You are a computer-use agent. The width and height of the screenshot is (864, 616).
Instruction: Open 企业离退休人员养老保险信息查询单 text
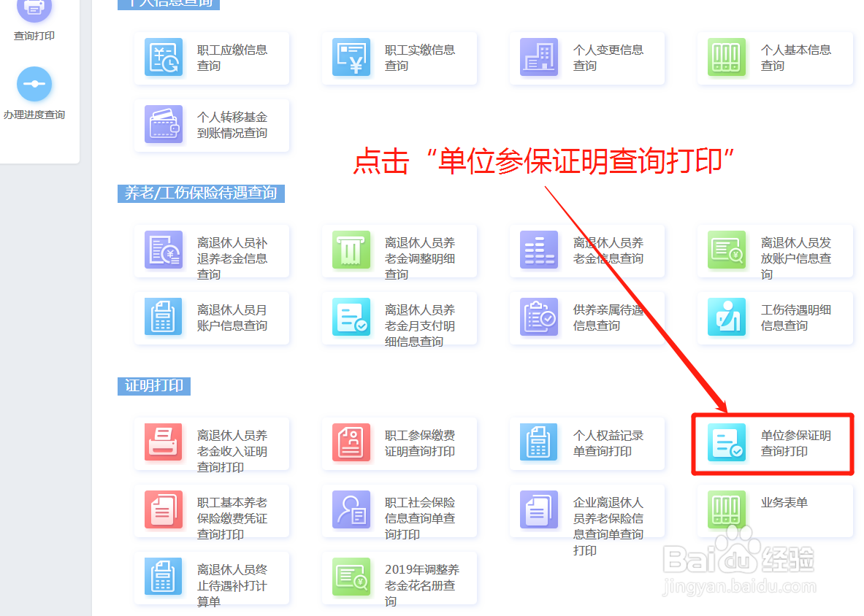pos(608,526)
